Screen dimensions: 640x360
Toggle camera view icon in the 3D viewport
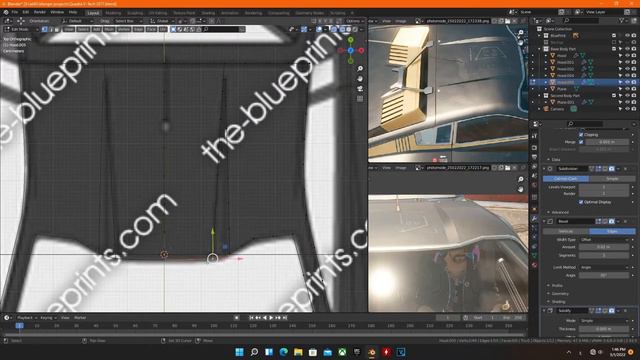tap(360, 89)
